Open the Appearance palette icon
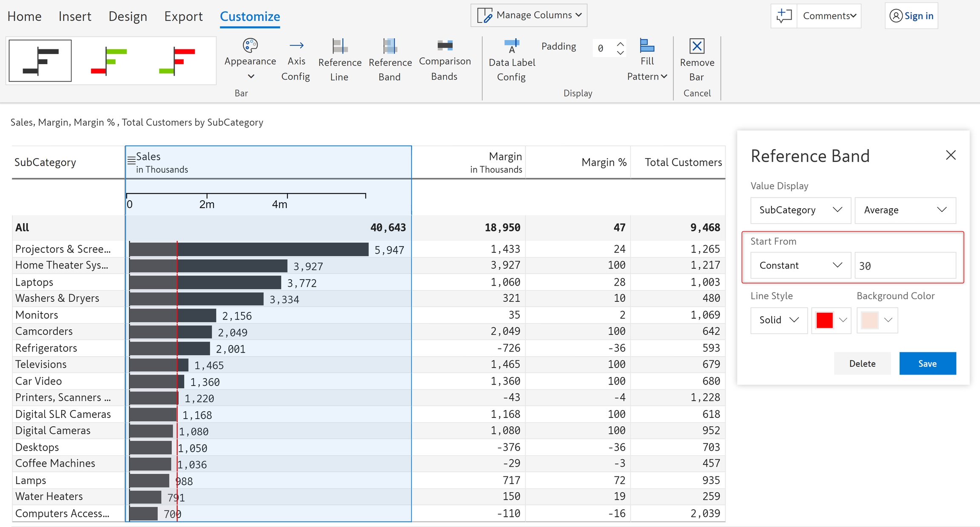The height and width of the screenshot is (527, 980). click(250, 45)
